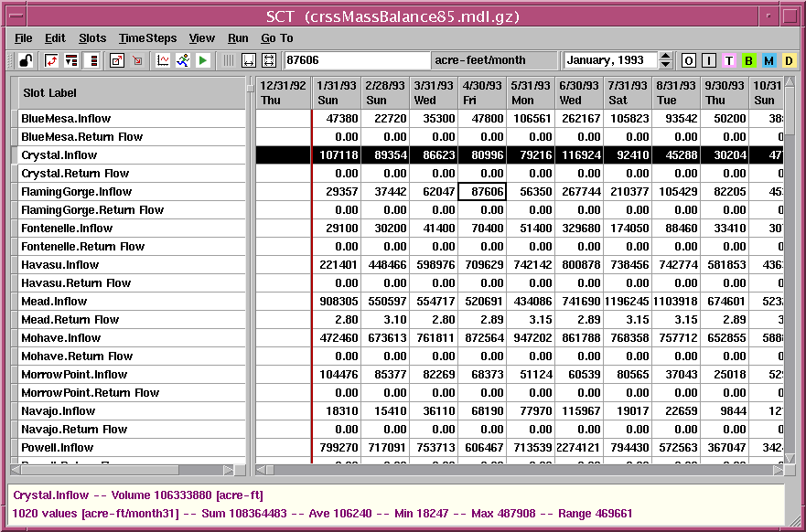The image size is (806, 532).
Task: Click the red stacked bars toolbar icon
Action: (93, 60)
